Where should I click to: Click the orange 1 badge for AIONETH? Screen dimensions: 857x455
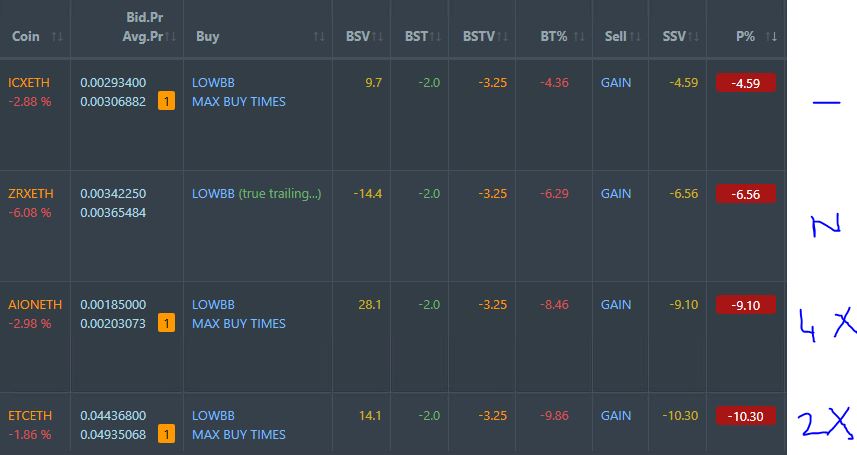coord(167,323)
